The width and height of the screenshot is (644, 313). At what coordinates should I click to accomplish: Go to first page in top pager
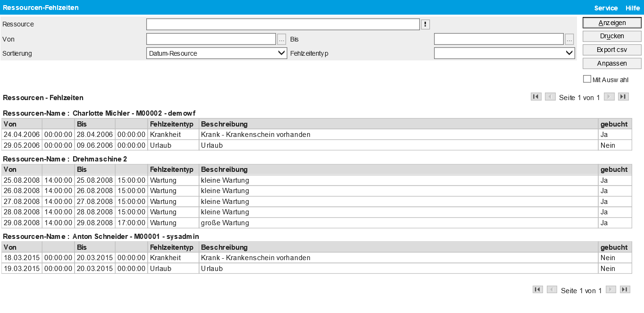tap(536, 97)
